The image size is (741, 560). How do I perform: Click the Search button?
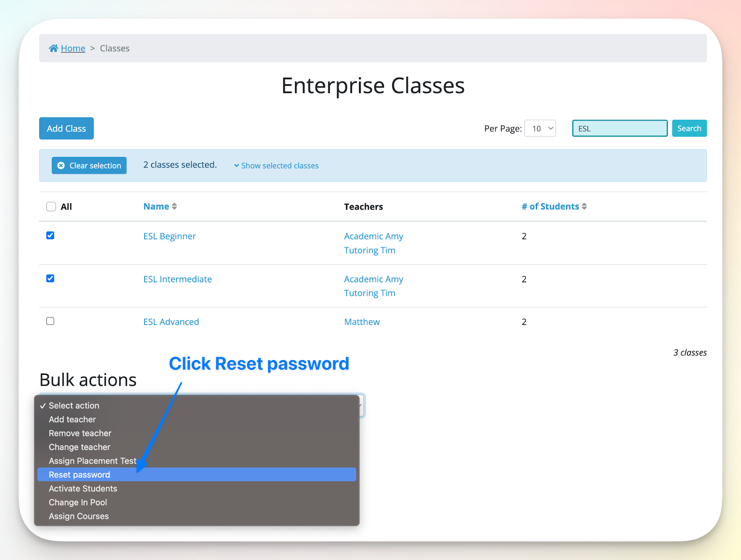click(x=689, y=128)
